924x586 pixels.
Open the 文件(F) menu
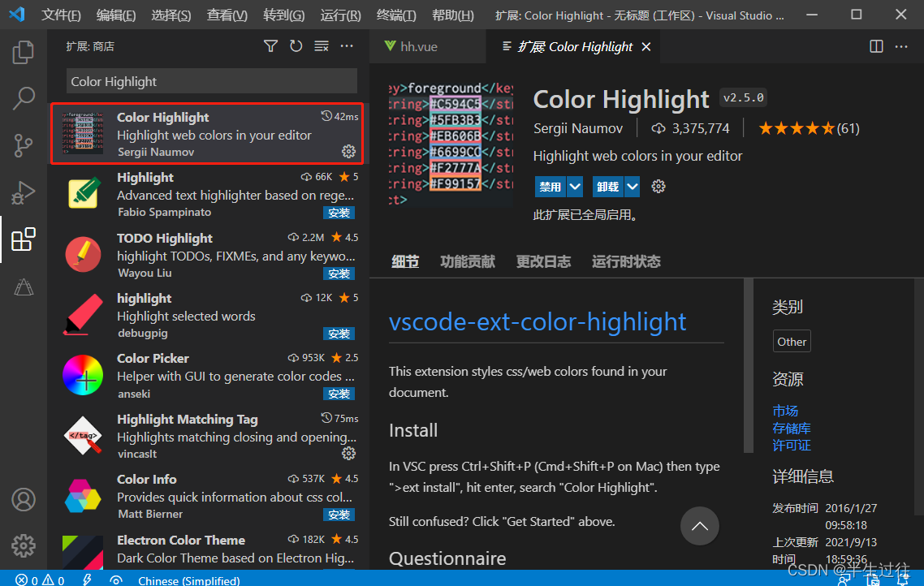61,15
